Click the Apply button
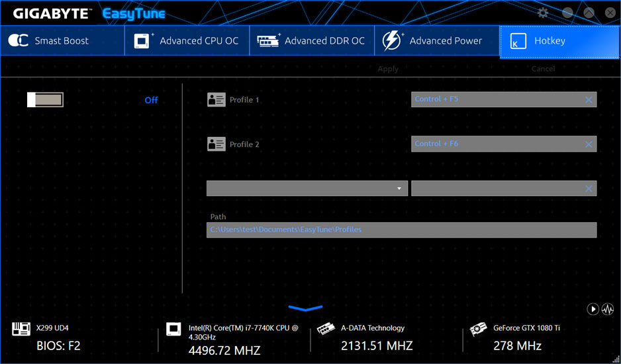621x364 pixels. pyautogui.click(x=388, y=69)
